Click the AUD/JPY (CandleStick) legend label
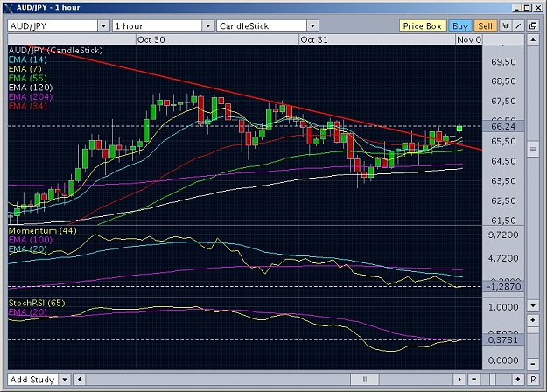 pyautogui.click(x=55, y=50)
